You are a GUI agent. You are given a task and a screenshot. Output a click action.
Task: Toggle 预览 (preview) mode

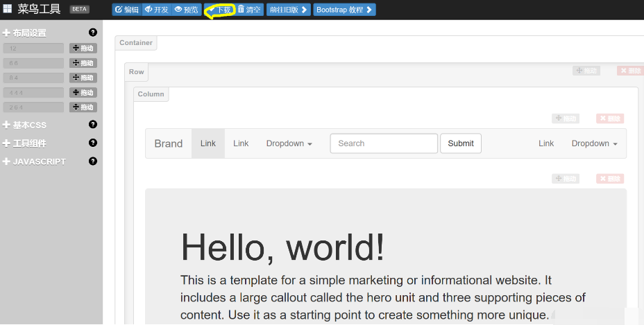(186, 10)
